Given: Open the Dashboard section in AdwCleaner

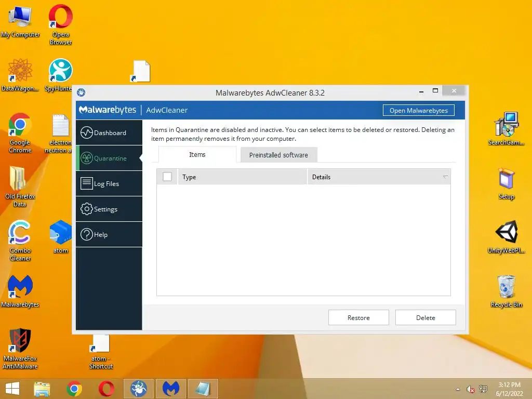Looking at the screenshot, I should pyautogui.click(x=109, y=132).
